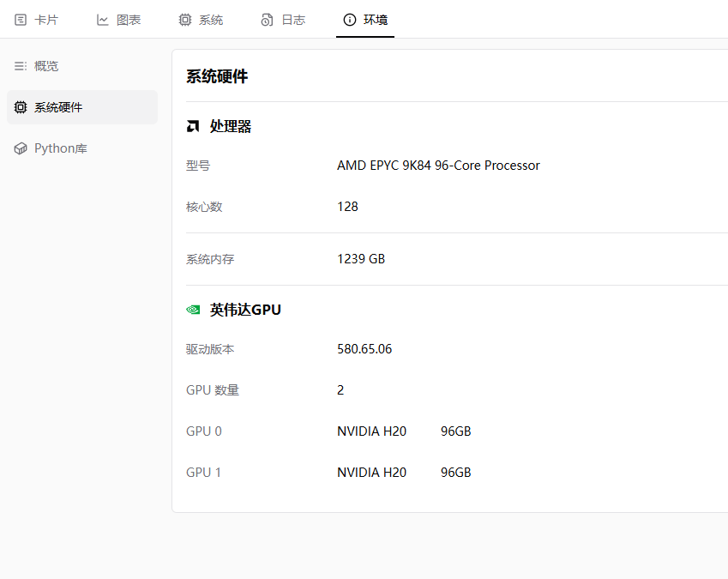This screenshot has width=728, height=579.
Task: Click the 概览 list icon in sidebar
Action: [x=21, y=66]
